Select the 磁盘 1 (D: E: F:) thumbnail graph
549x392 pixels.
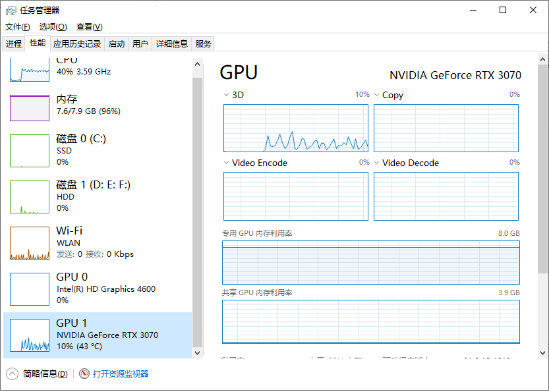[30, 197]
